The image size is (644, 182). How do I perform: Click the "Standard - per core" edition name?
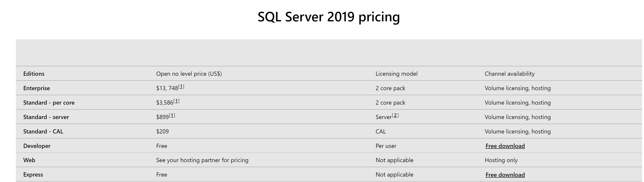pos(49,103)
